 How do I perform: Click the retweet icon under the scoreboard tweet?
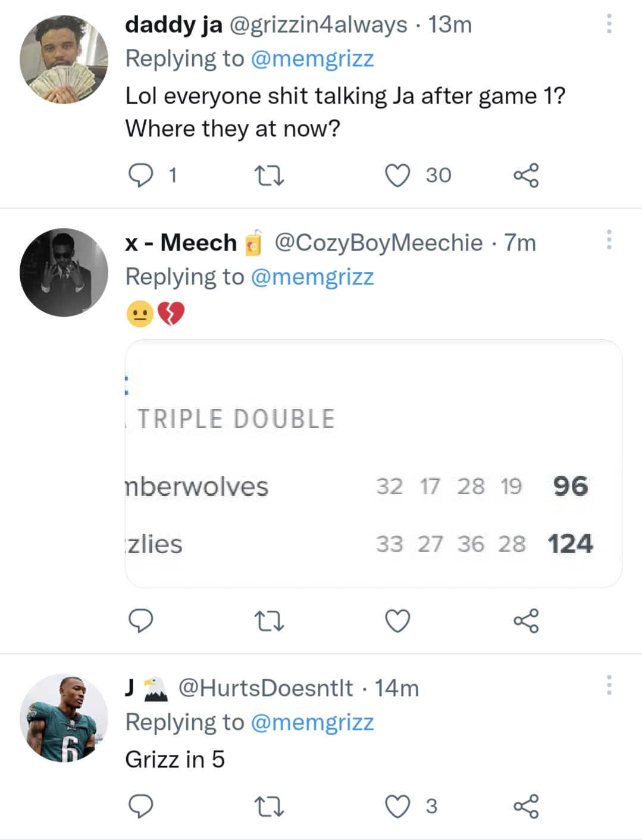[x=269, y=621]
